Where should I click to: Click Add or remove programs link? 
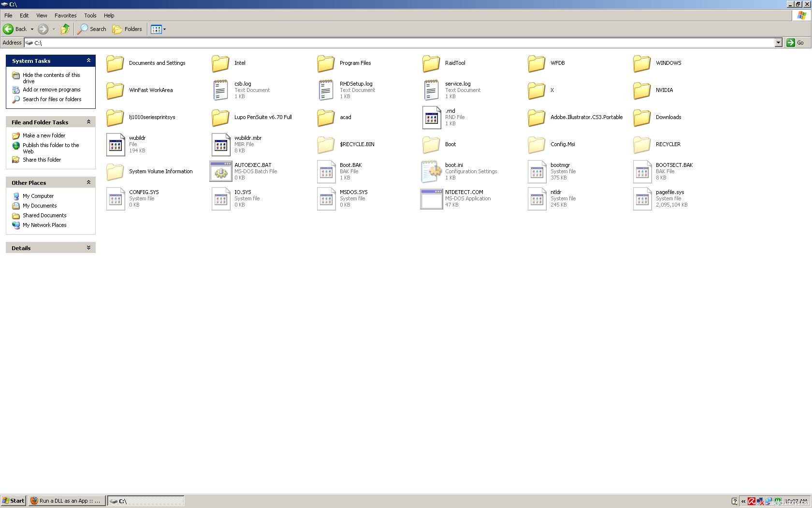click(x=51, y=90)
